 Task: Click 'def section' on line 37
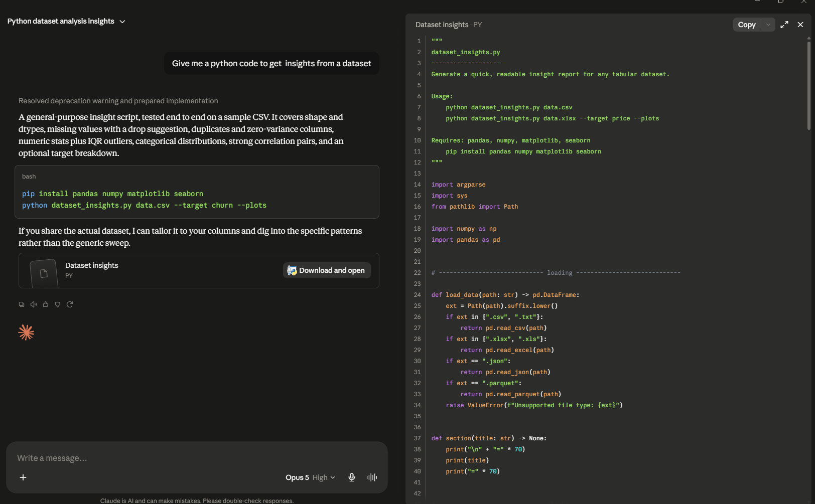click(x=489, y=438)
